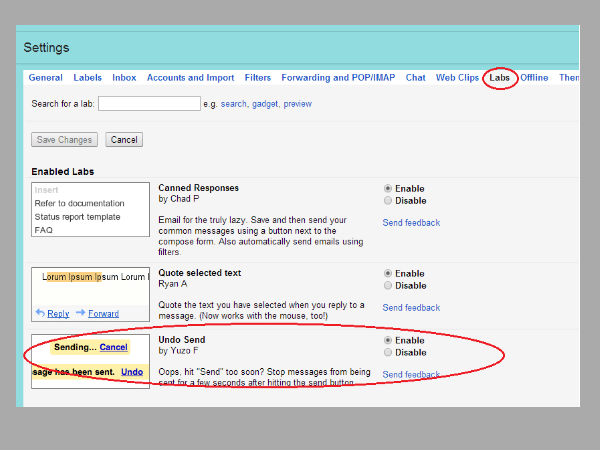Click the 'gadget' example search link
This screenshot has width=600, height=450.
pos(265,104)
